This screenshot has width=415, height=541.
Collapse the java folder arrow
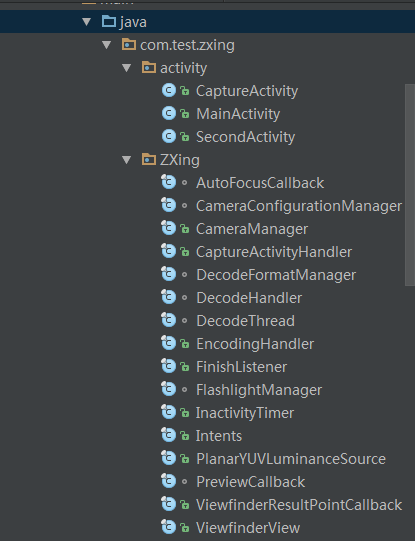[x=87, y=22]
